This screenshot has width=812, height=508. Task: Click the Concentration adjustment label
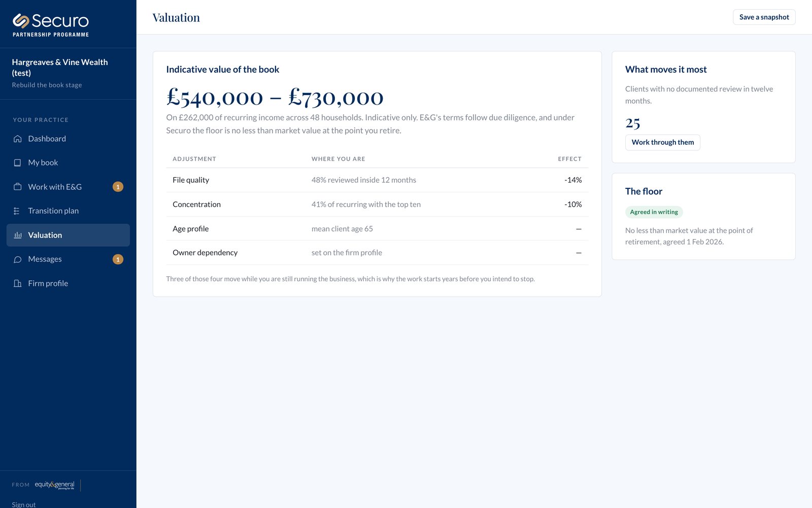(196, 204)
